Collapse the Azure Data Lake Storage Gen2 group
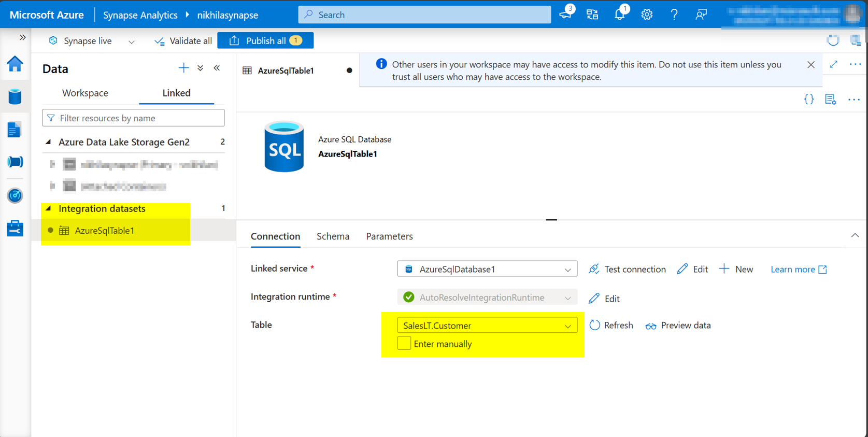The image size is (868, 437). (x=48, y=142)
